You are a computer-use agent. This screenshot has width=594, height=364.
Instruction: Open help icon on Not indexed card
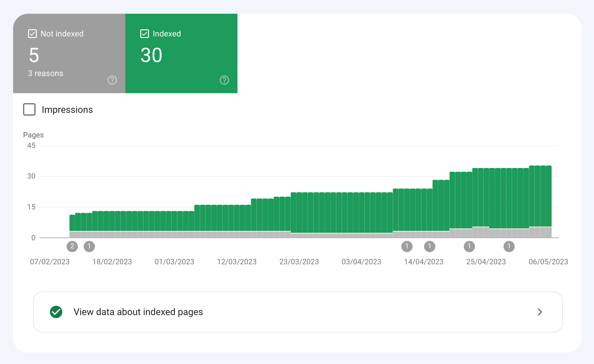tap(112, 80)
